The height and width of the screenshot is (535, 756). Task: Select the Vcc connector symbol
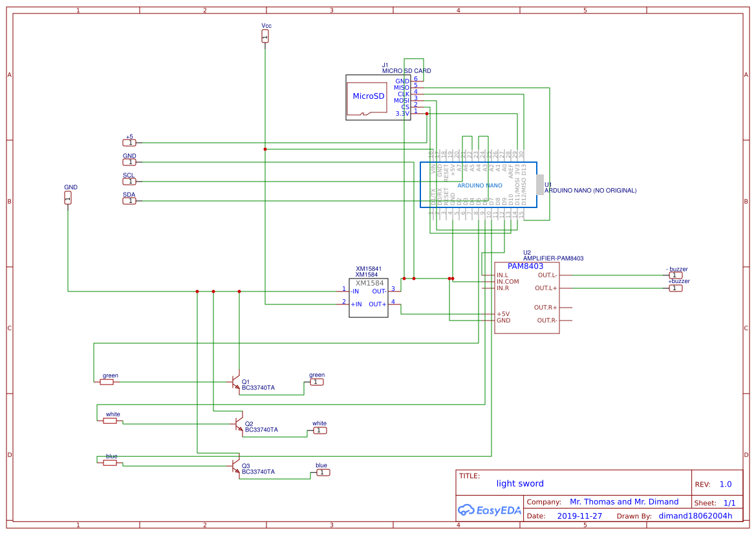click(265, 36)
